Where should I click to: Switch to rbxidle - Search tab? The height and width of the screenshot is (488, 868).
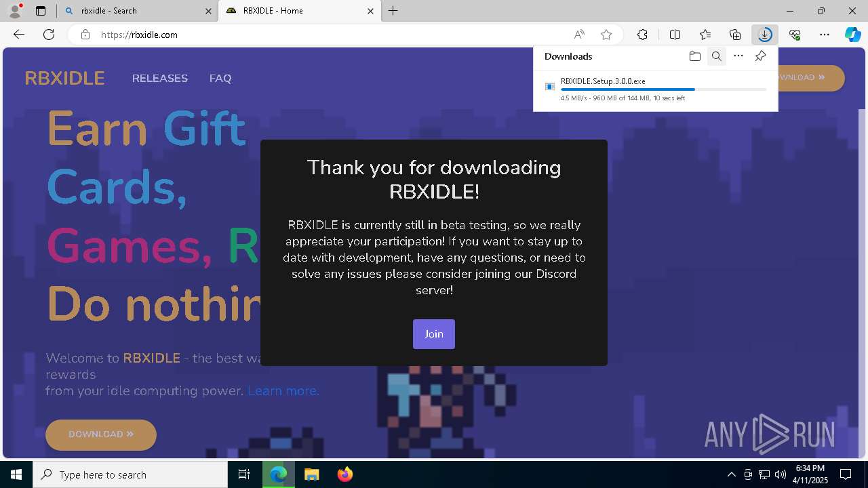point(136,11)
